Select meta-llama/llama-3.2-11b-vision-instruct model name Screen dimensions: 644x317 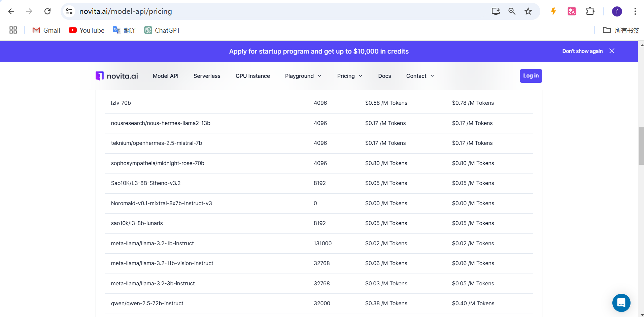[162, 263]
